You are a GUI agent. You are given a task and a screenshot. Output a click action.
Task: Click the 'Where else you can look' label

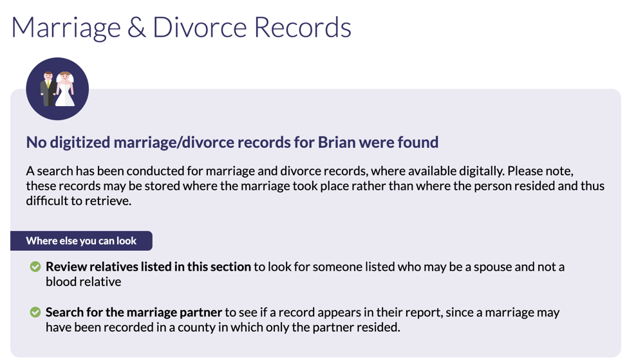coord(81,241)
